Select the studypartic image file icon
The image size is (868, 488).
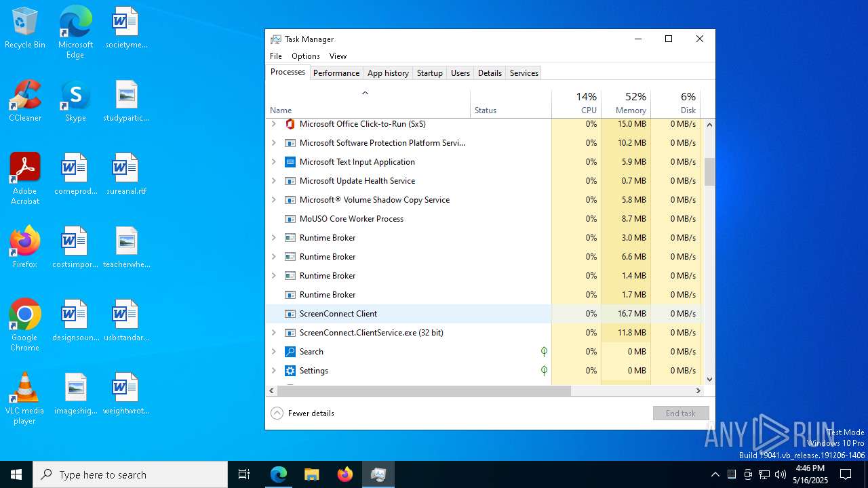coord(126,102)
